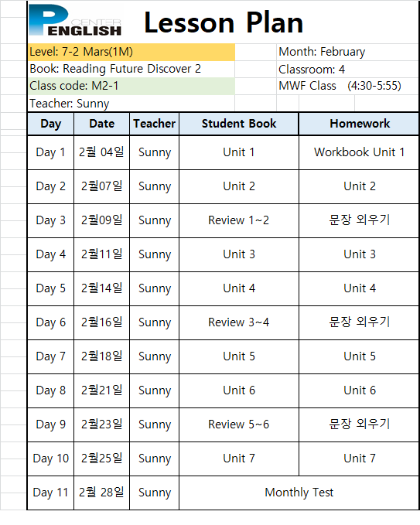
Task: Select the Review 1~2 cell
Action: point(239,220)
